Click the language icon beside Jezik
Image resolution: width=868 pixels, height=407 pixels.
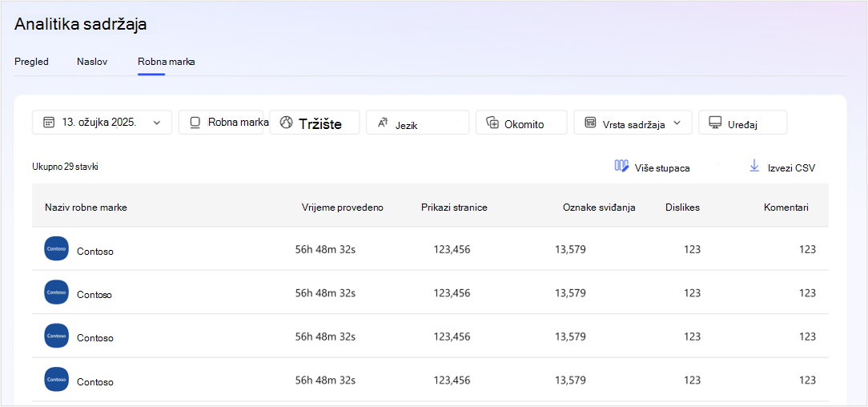pos(383,123)
